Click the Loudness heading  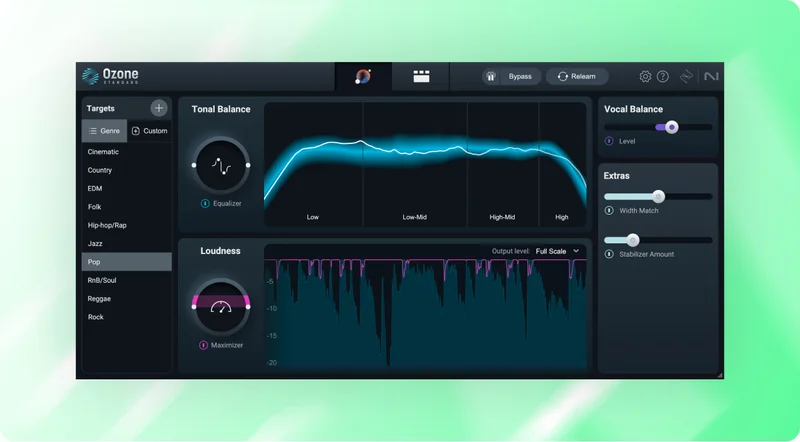[x=220, y=251]
